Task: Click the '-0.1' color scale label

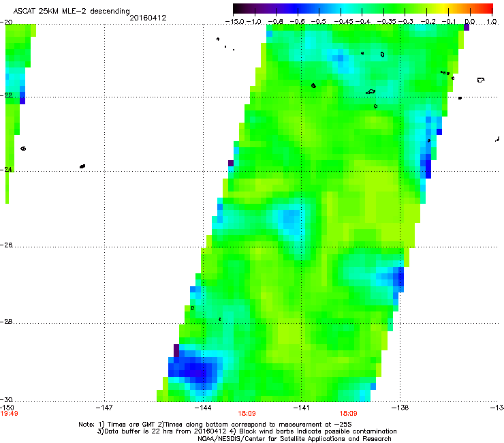Action: (x=449, y=22)
